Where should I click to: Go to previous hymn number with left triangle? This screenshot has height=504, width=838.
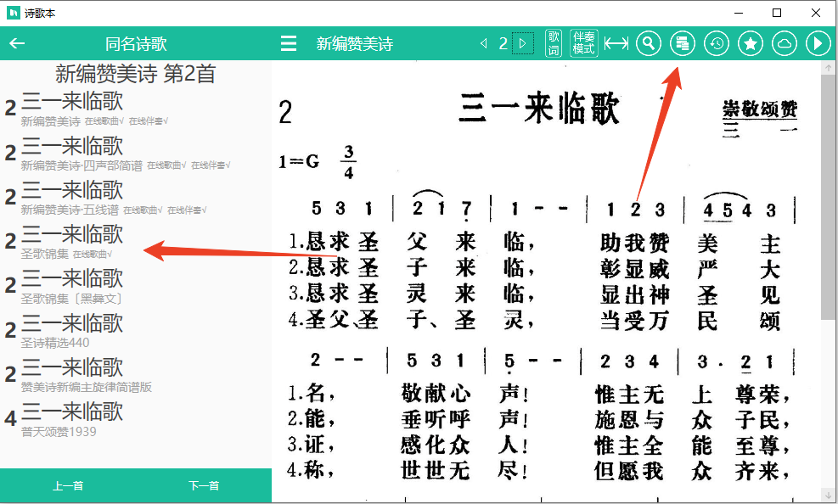pyautogui.click(x=484, y=44)
